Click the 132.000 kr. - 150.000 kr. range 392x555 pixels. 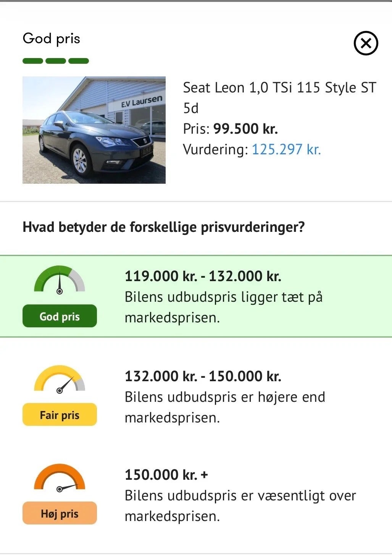click(203, 376)
